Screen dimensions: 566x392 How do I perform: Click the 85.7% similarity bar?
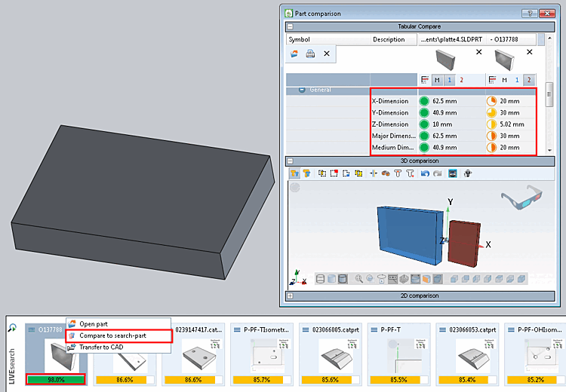coord(262,380)
